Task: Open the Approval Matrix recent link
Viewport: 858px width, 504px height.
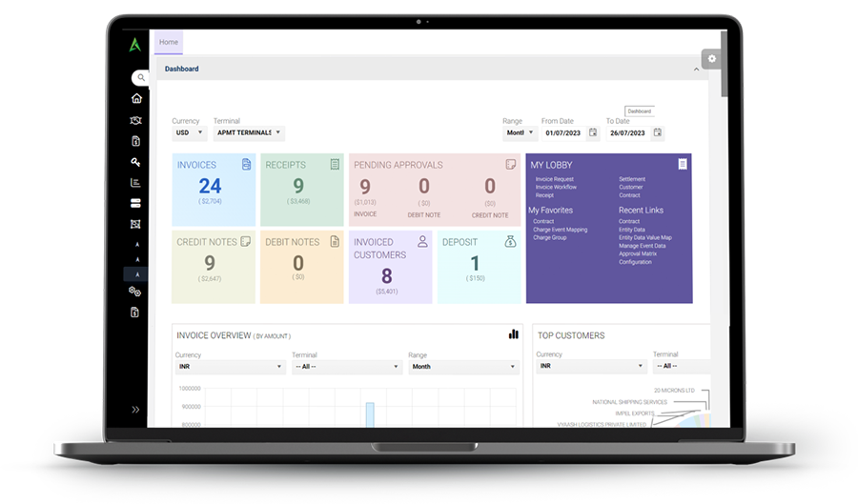Action: [x=638, y=253]
